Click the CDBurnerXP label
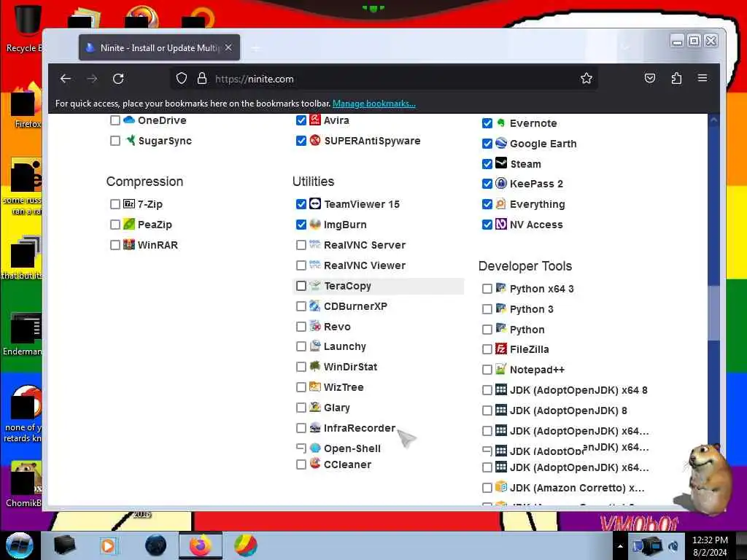Viewport: 747px width, 560px height. coord(355,306)
